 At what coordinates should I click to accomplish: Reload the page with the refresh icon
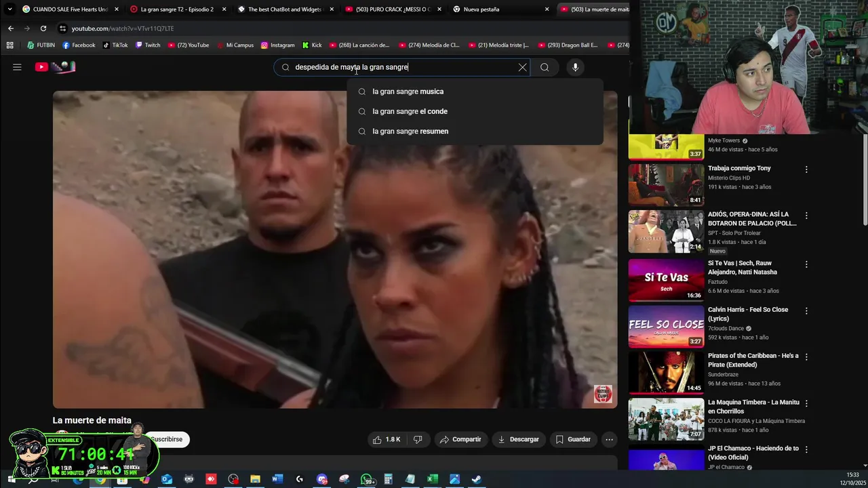coord(43,28)
